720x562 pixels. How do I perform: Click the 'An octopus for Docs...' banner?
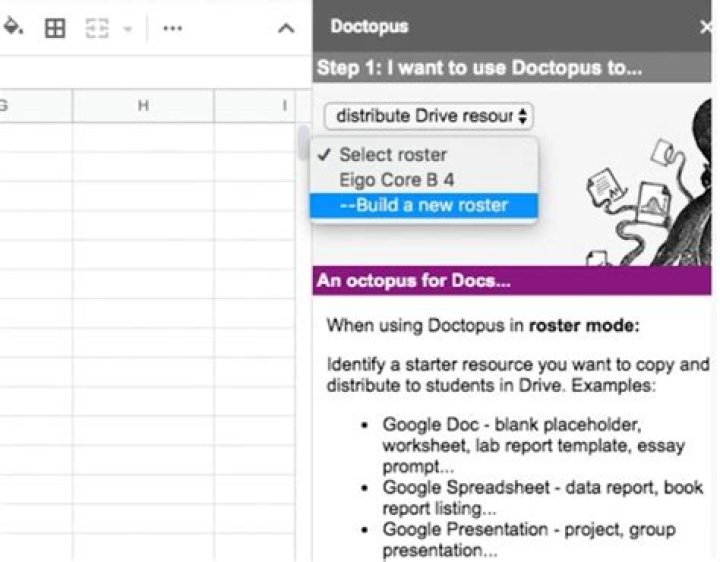tap(512, 281)
